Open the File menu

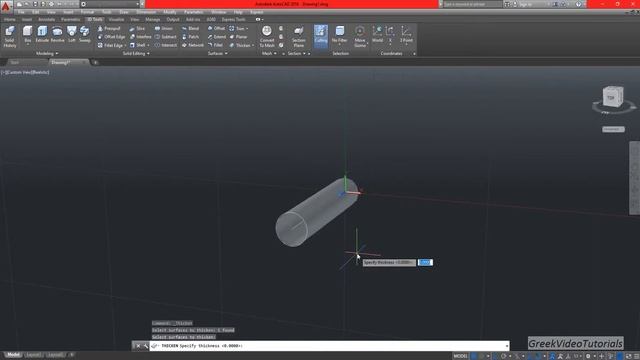click(x=21, y=12)
